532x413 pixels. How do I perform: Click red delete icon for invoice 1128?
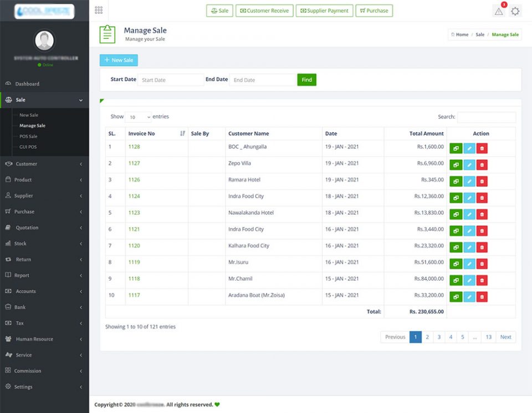[482, 148]
